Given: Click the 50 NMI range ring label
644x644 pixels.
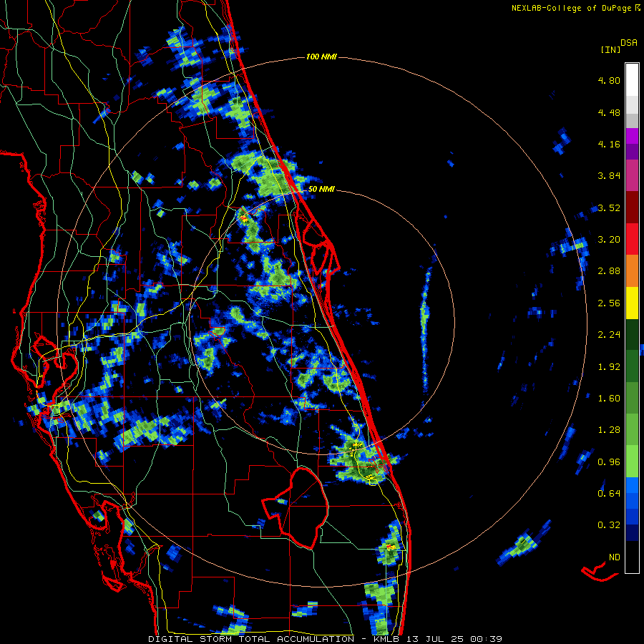Looking at the screenshot, I should coord(321,190).
